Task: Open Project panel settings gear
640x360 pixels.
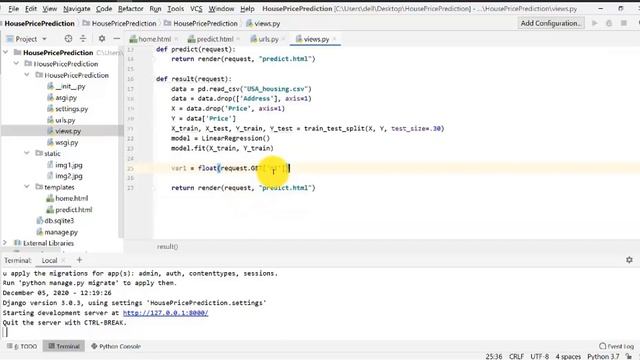Action: [x=102, y=39]
